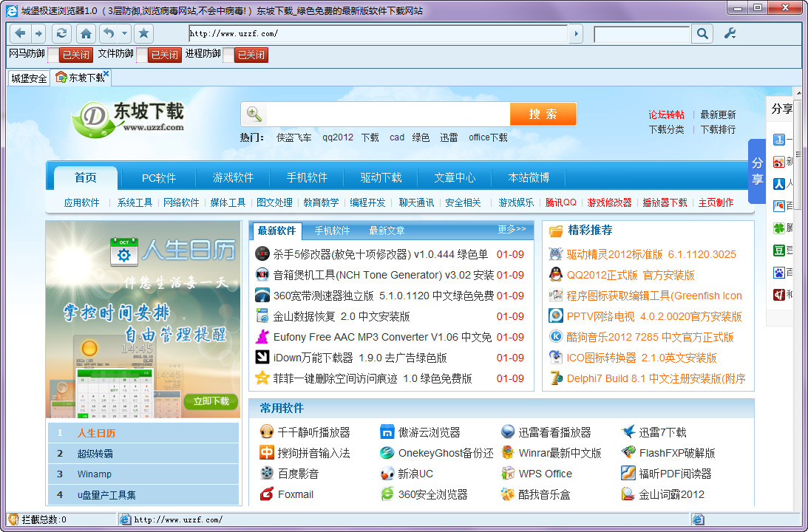Click the Delphi7 icon
The height and width of the screenshot is (532, 808).
click(555, 378)
